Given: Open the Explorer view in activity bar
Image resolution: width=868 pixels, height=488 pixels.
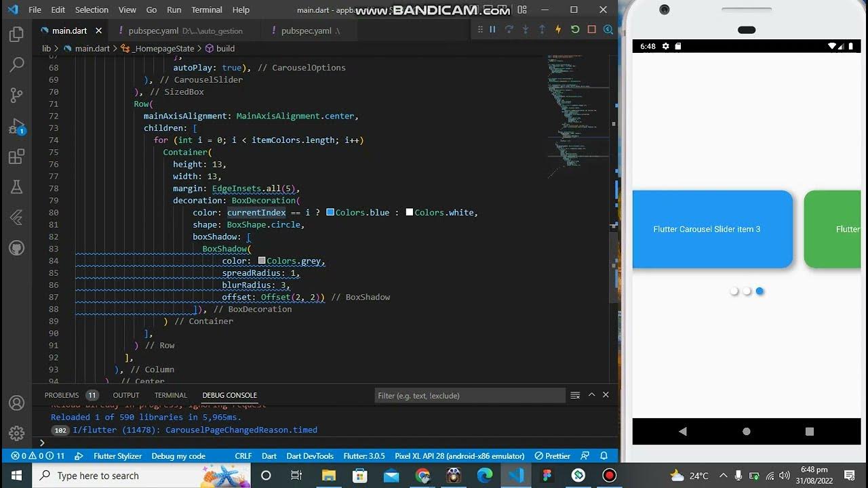Looking at the screenshot, I should 16,35.
